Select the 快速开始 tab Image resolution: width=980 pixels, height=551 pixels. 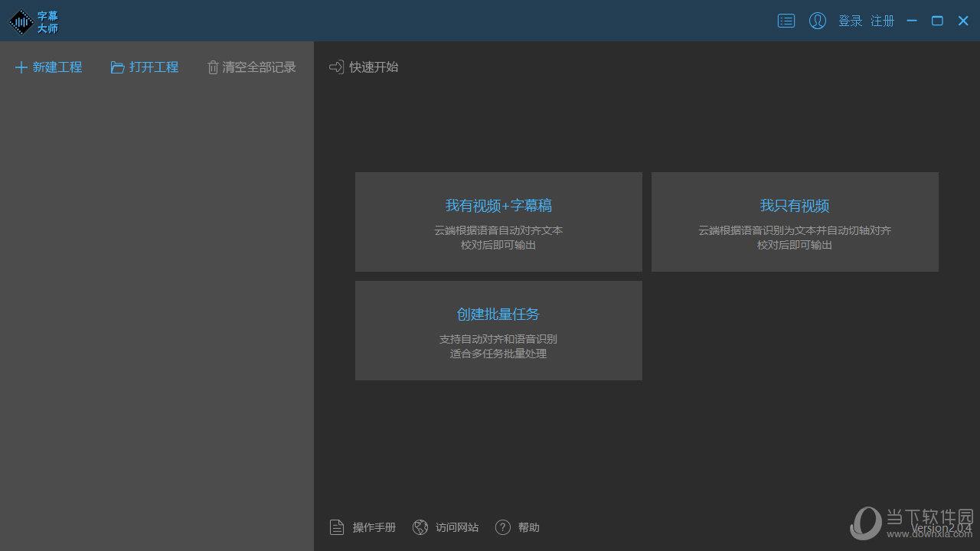(364, 67)
